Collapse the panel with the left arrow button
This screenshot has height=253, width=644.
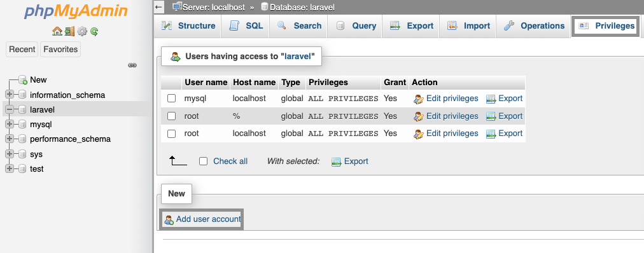click(x=159, y=7)
